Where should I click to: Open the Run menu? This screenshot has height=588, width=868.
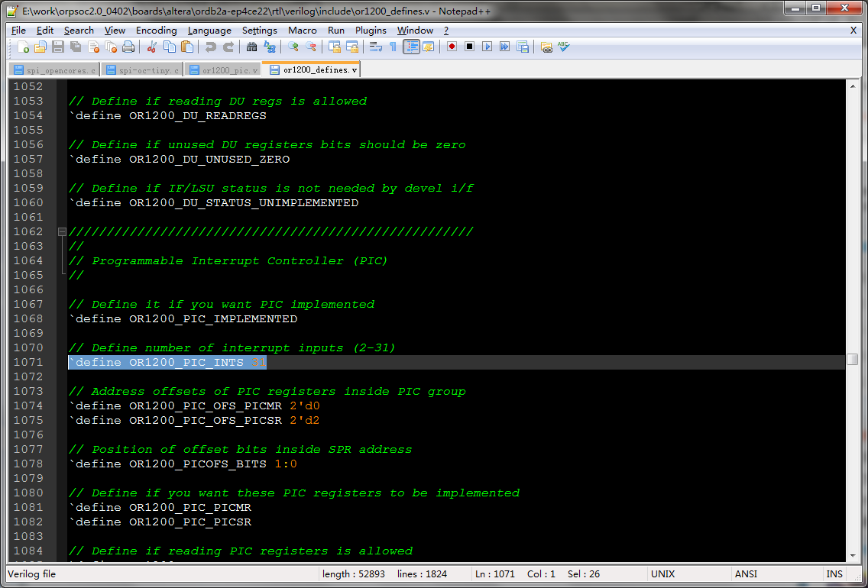tap(336, 31)
